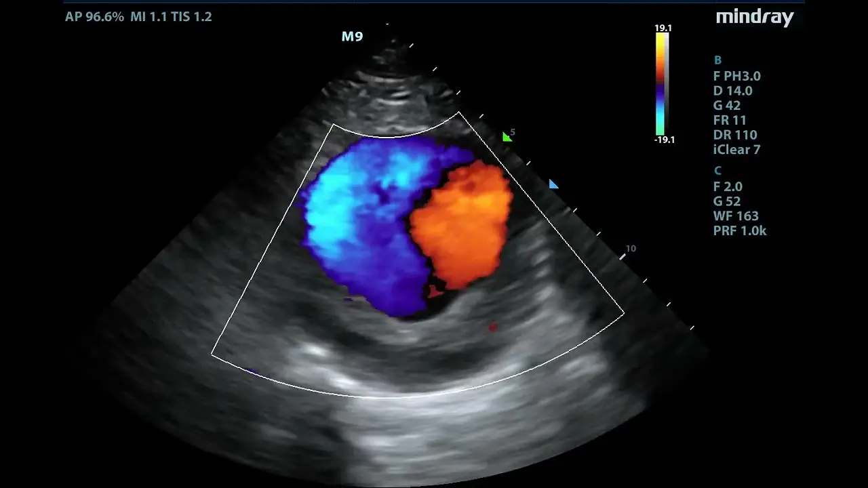Click the blue triangle depth marker
The height and width of the screenshot is (488, 868).
pos(553,184)
